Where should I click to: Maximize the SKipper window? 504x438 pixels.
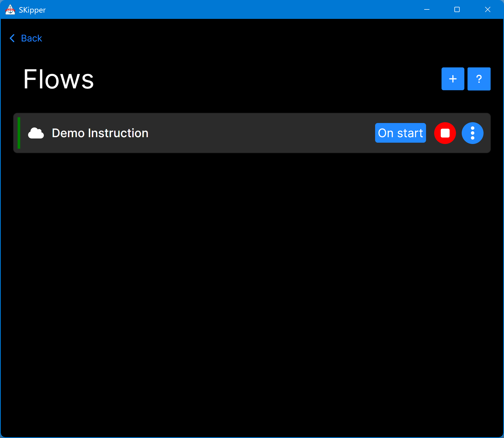click(457, 10)
